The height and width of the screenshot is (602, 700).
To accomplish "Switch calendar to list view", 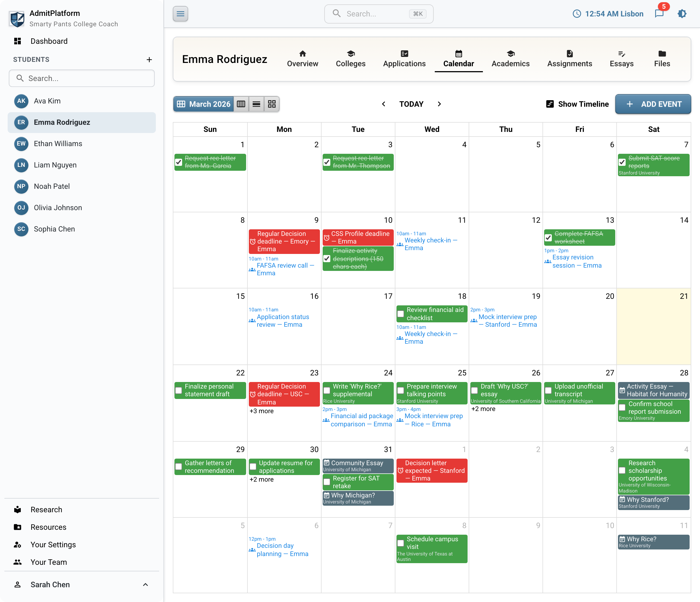I will click(x=256, y=104).
